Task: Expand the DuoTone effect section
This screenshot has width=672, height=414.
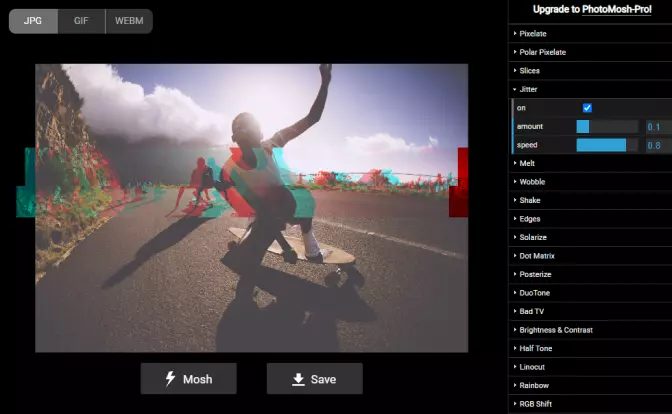Action: click(x=590, y=293)
